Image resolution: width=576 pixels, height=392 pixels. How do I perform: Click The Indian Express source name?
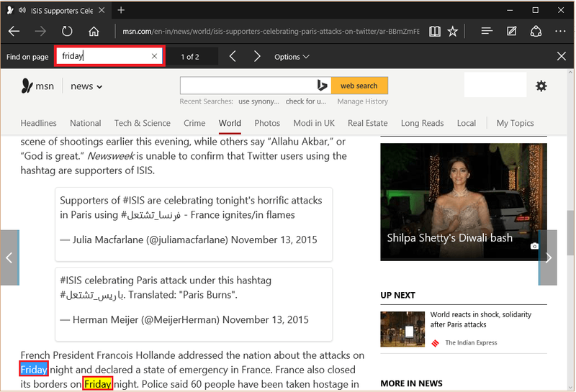(471, 342)
